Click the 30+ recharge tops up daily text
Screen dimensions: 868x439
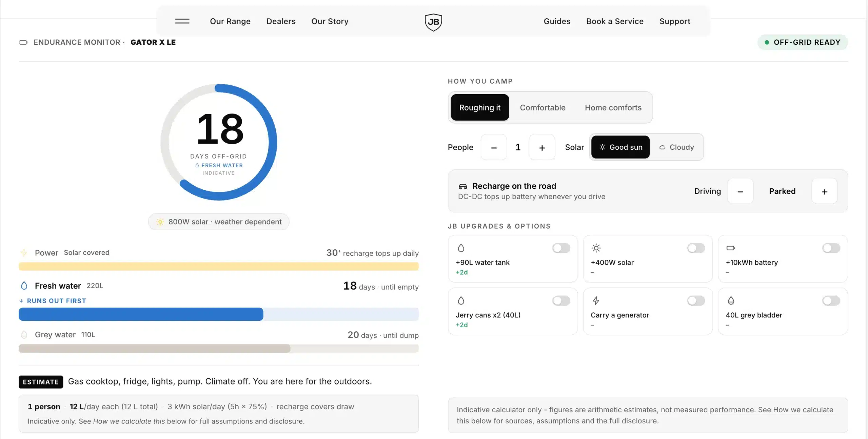pyautogui.click(x=372, y=253)
